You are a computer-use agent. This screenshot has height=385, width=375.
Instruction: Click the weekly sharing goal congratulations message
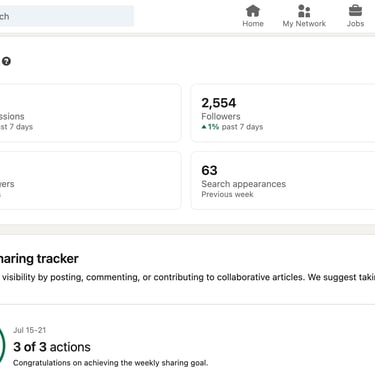click(111, 363)
